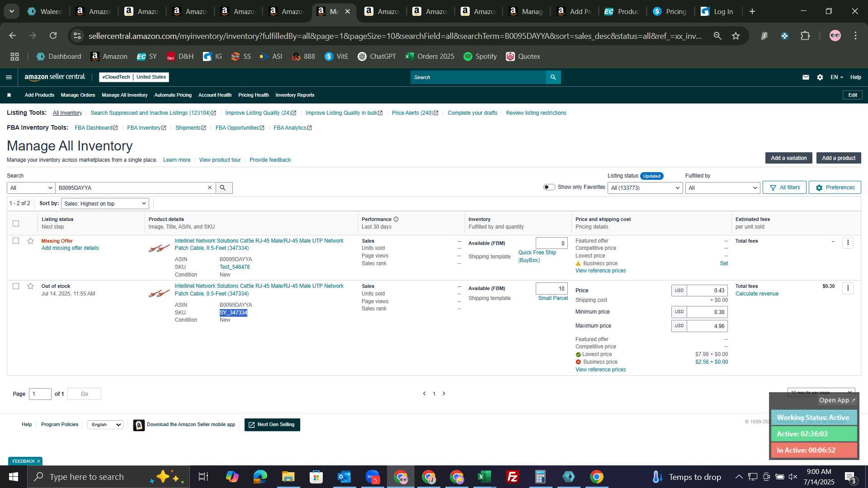Click the Performance info icon

(x=396, y=219)
